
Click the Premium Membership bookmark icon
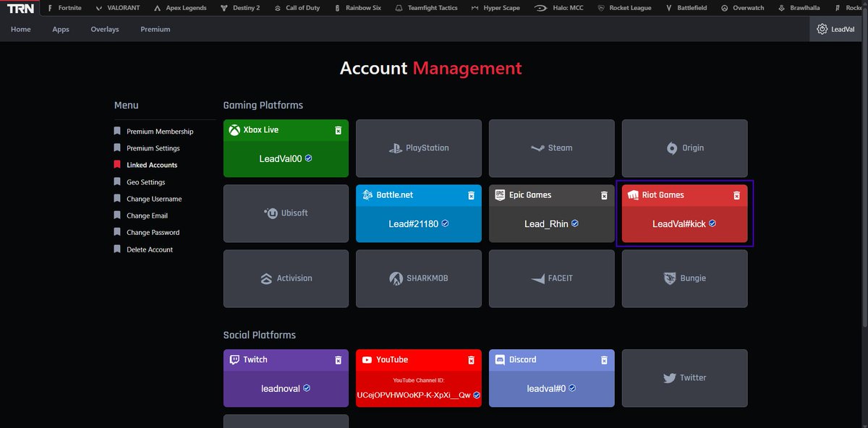[x=117, y=132]
